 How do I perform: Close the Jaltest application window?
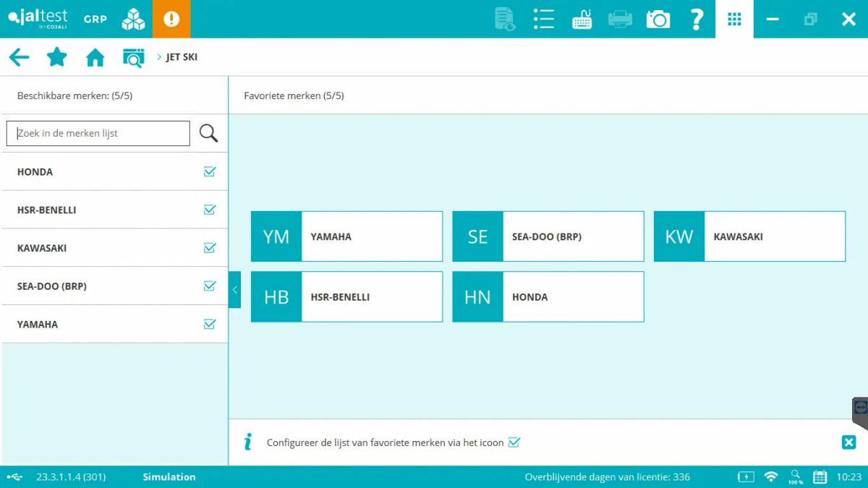click(848, 19)
